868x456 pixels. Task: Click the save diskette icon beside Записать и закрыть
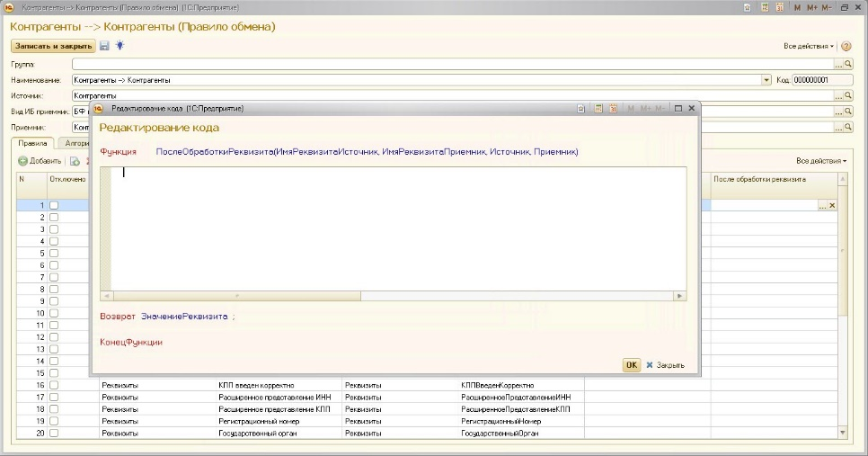click(104, 46)
